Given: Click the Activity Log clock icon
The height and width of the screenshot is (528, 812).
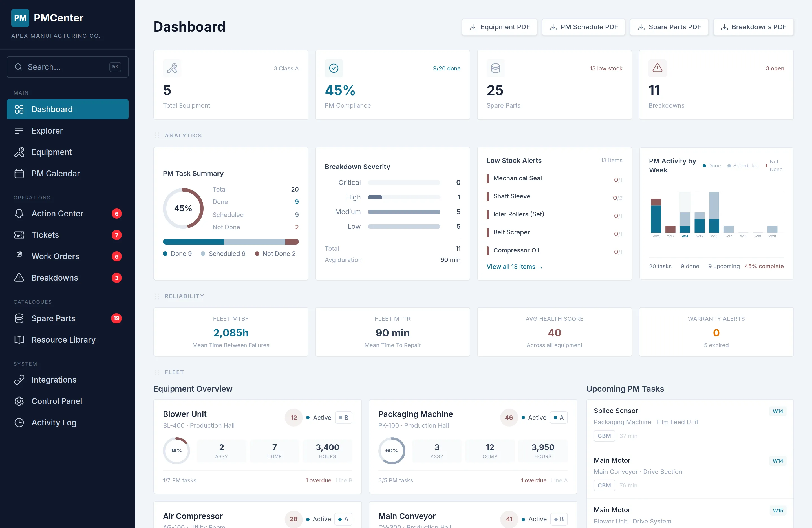Looking at the screenshot, I should click(19, 422).
